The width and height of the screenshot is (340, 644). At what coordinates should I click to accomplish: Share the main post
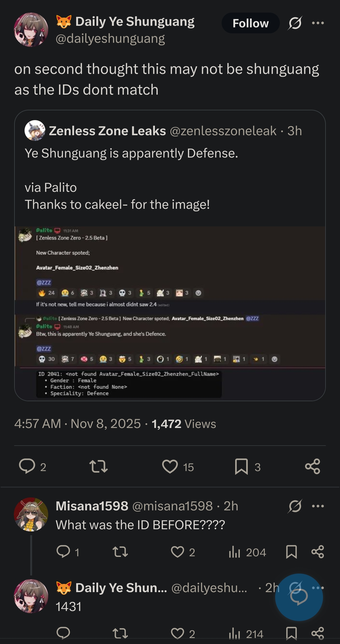pos(313,466)
